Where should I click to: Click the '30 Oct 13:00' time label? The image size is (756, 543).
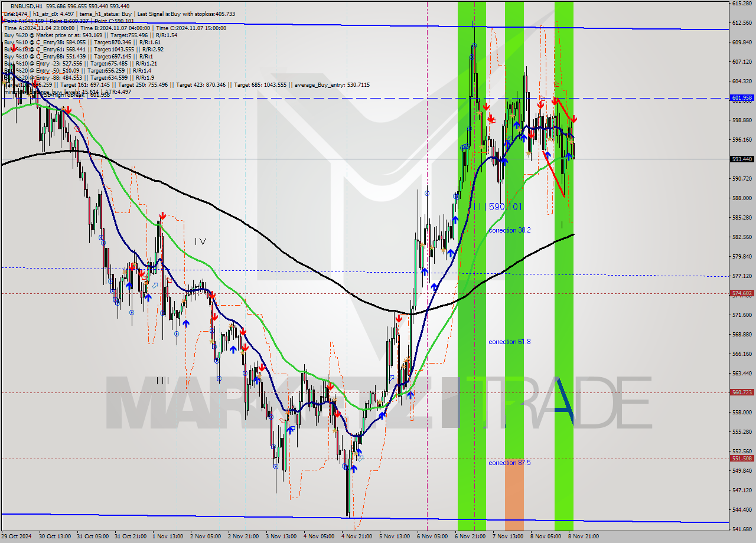(x=54, y=537)
